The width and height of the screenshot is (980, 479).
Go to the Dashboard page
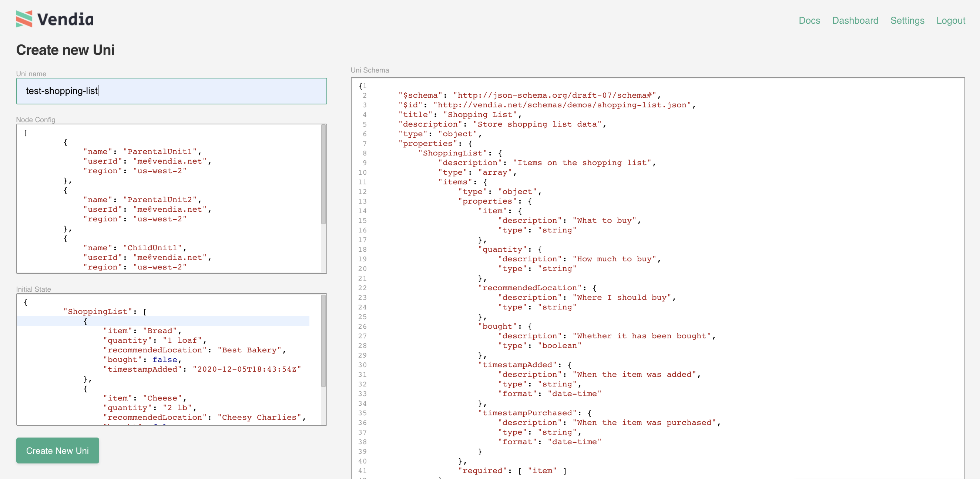[x=855, y=21]
